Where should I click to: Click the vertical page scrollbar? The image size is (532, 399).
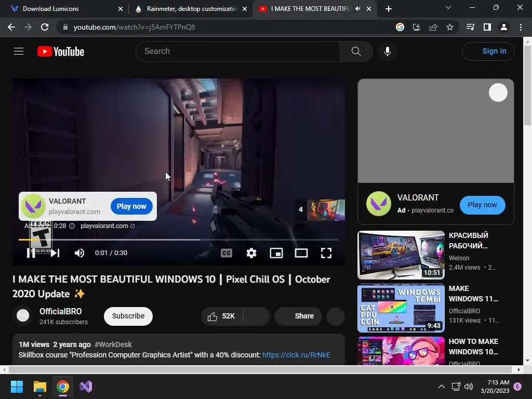click(527, 85)
